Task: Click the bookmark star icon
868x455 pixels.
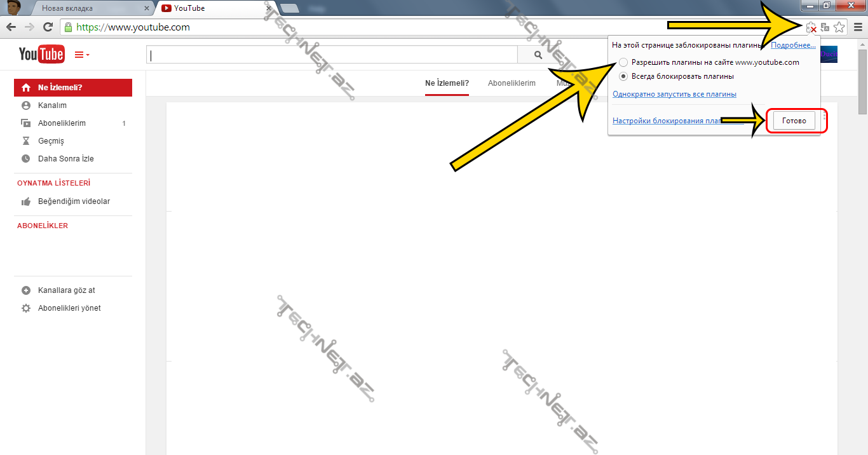Action: tap(839, 27)
